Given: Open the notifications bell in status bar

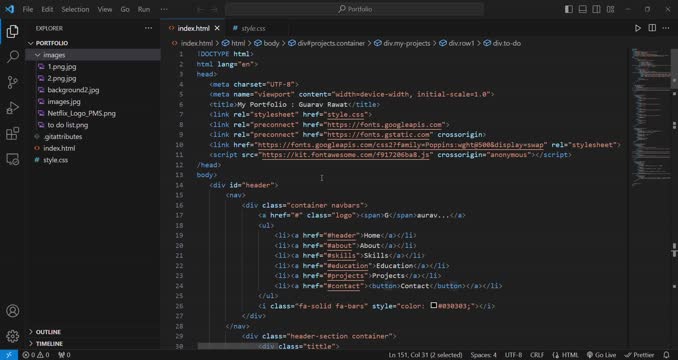Looking at the screenshot, I should pyautogui.click(x=666, y=355).
